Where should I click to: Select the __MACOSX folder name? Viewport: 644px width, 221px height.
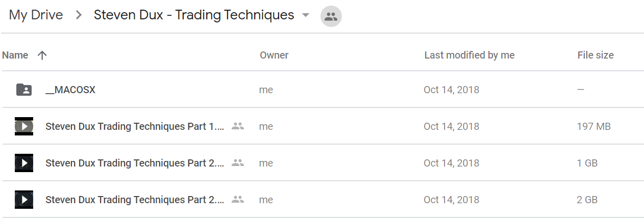coord(70,90)
